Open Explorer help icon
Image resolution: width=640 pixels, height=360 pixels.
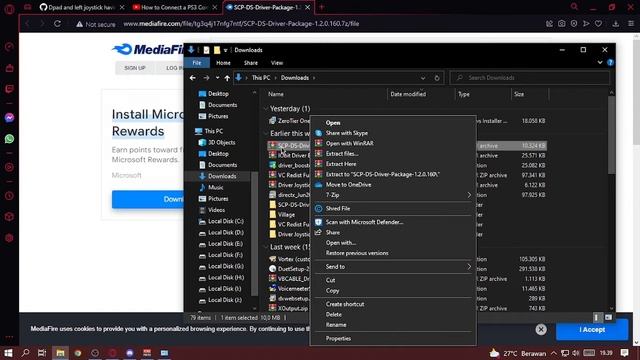pos(610,62)
